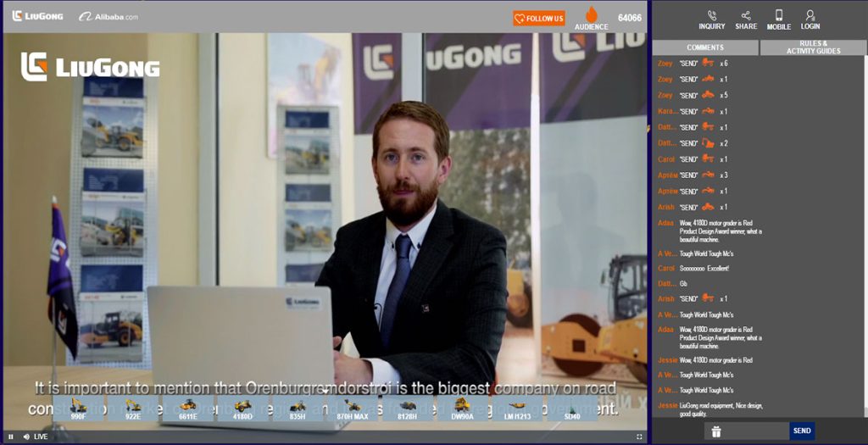Select the 990F excavator thumbnail
The height and width of the screenshot is (445, 868).
78,408
